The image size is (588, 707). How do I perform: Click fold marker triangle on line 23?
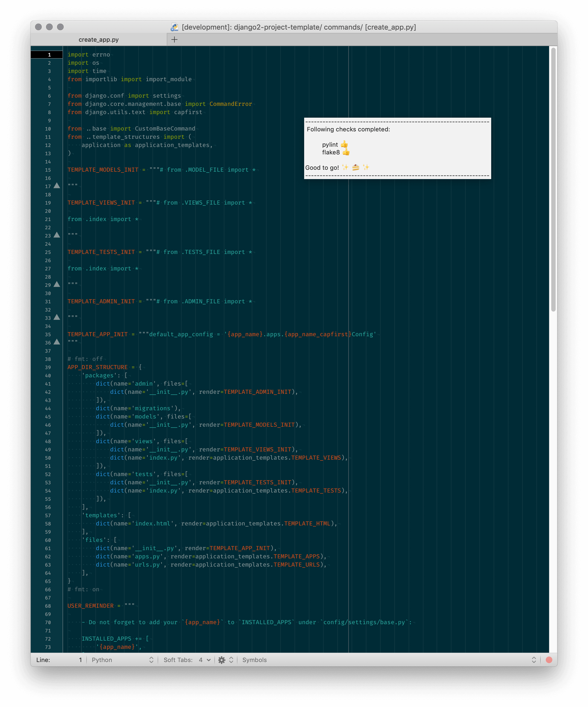pos(57,235)
